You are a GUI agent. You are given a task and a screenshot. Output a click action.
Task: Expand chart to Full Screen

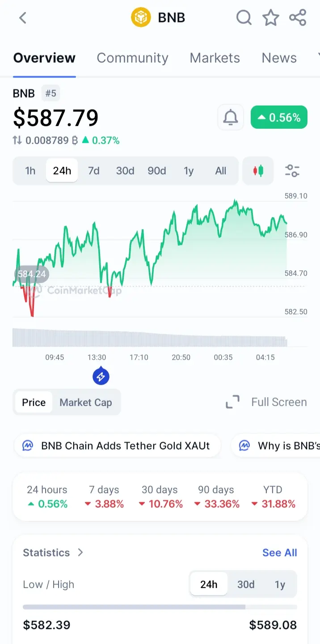point(266,402)
